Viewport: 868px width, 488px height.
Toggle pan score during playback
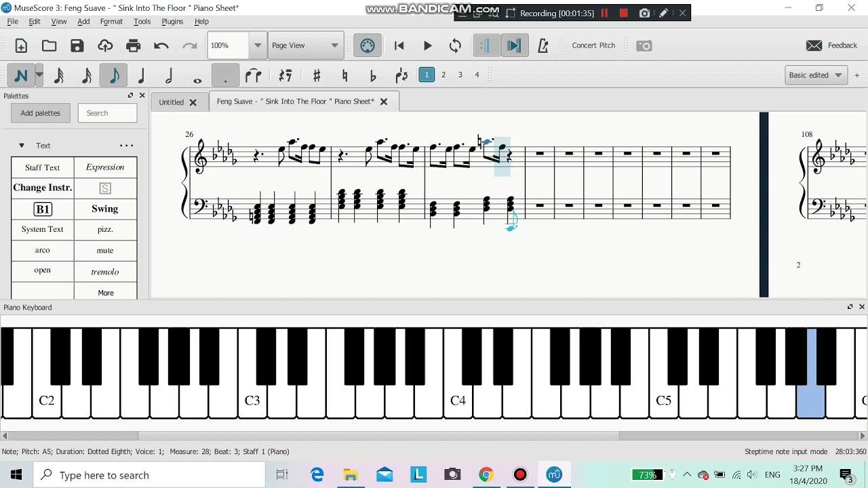click(x=515, y=46)
